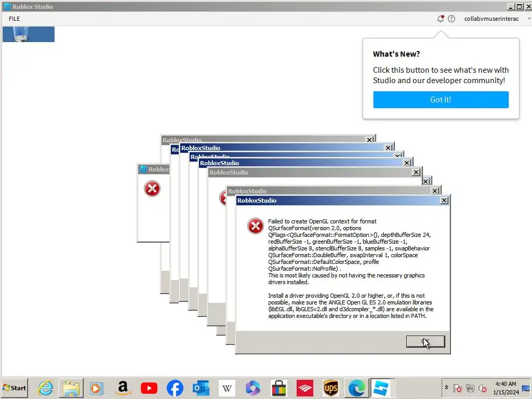Open the Bank of America taskbar shortcut
532x399 pixels.
pos(304,388)
